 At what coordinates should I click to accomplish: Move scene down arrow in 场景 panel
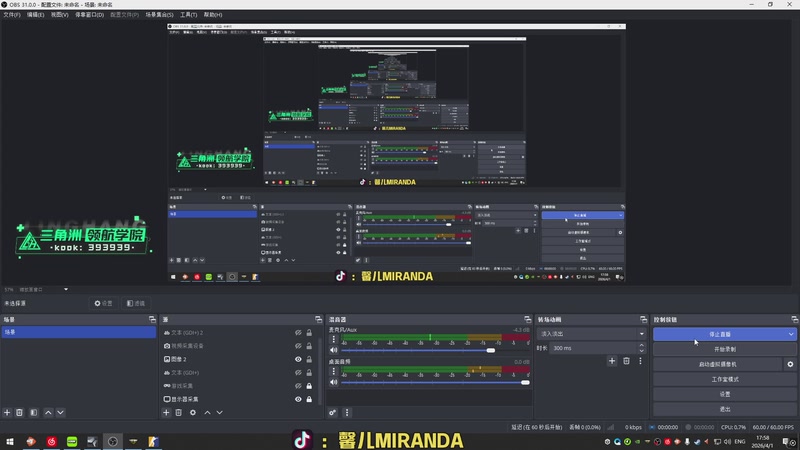point(60,412)
